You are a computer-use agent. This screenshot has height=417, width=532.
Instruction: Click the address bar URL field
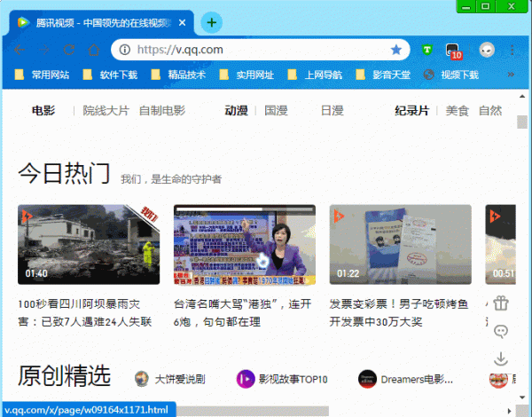click(x=257, y=50)
